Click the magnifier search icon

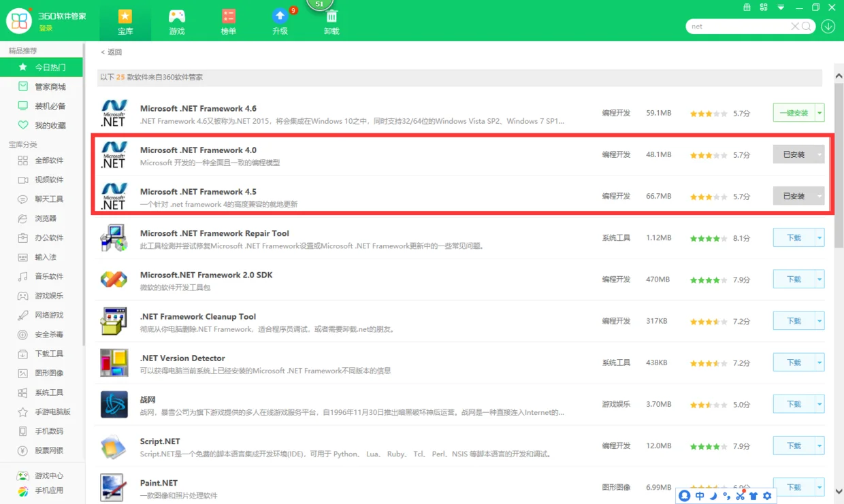807,27
